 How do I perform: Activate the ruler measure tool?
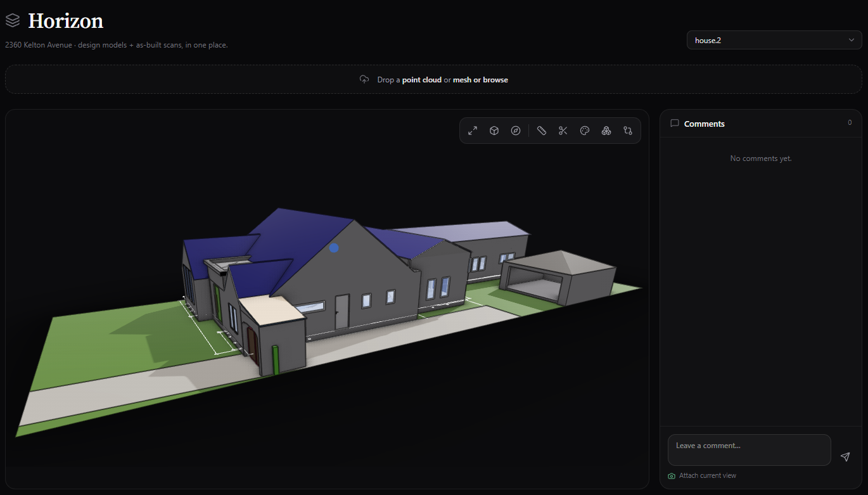pos(542,131)
